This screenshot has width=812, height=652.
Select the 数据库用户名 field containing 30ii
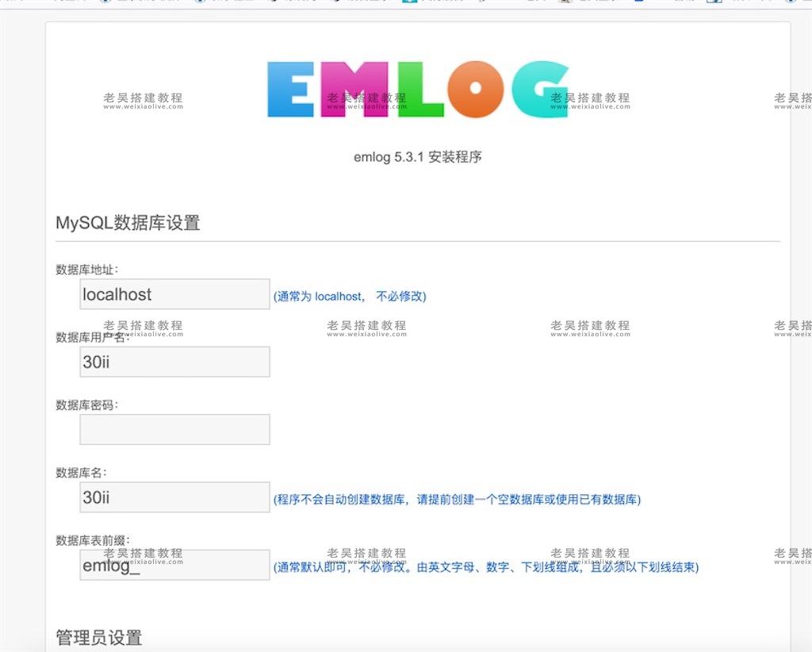tap(174, 362)
